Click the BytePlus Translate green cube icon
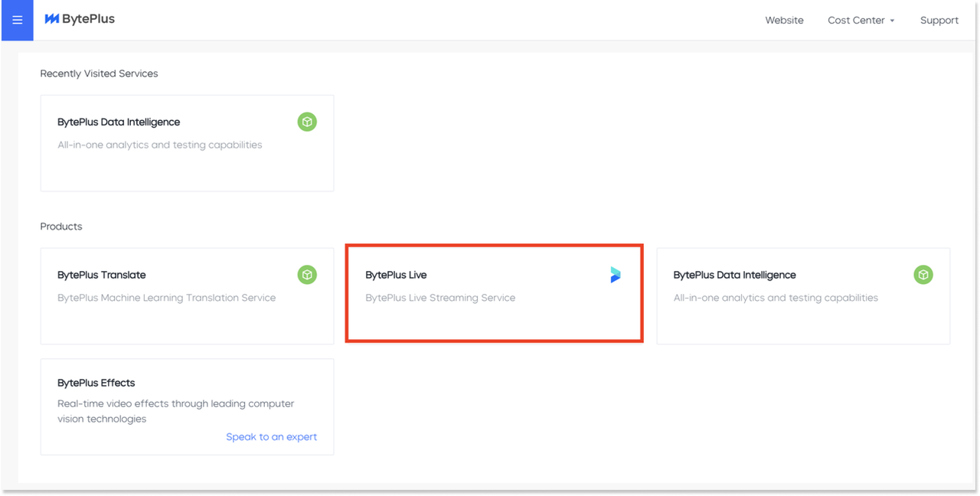 tap(307, 275)
